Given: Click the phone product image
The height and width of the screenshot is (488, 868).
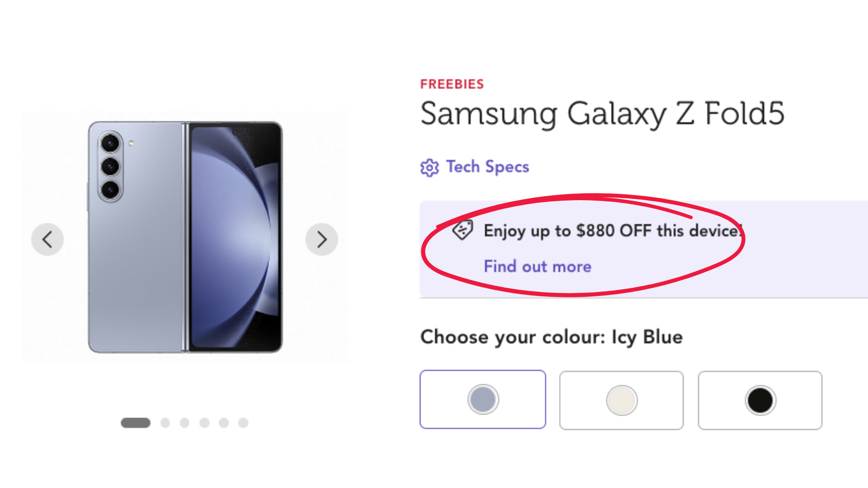Looking at the screenshot, I should point(185,237).
